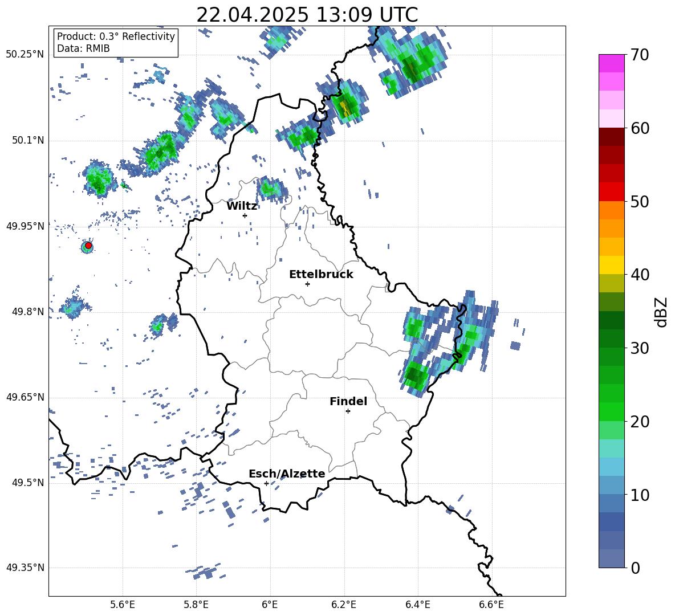Click the 49.95°N latitude tick label

25,226
